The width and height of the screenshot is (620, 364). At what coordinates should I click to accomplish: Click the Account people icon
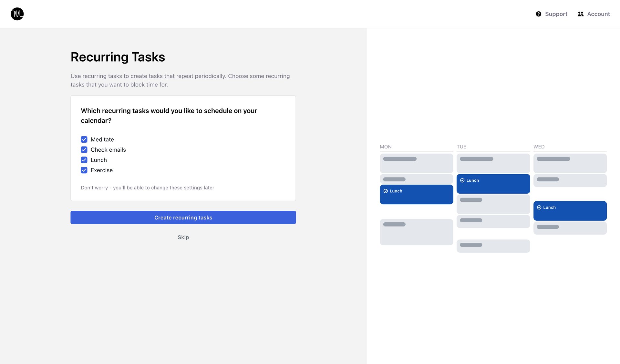pos(580,14)
